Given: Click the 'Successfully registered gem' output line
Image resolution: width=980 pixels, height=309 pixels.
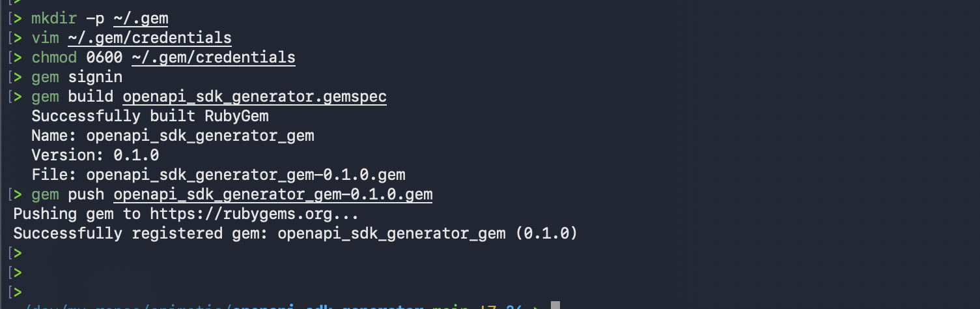Looking at the screenshot, I should (295, 233).
